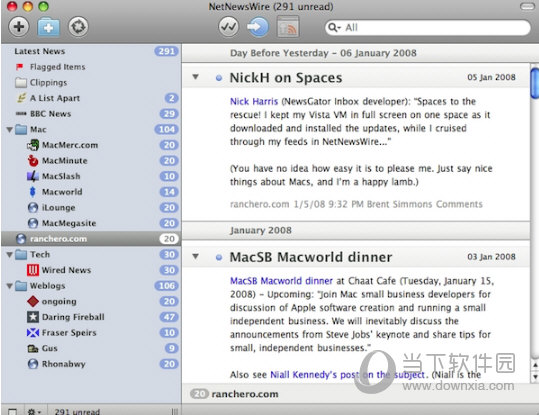Collapse the Mac folder triangle
The image size is (539, 415).
point(10,130)
